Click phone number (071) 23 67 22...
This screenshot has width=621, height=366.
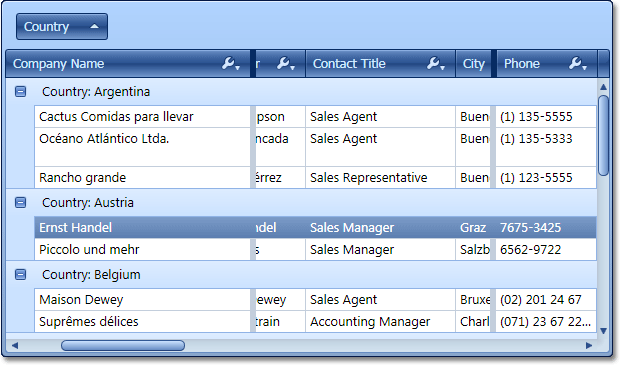pos(545,321)
